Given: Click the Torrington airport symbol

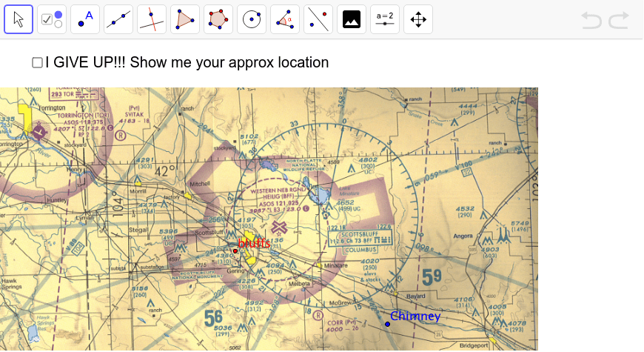Looking at the screenshot, I should [x=39, y=132].
